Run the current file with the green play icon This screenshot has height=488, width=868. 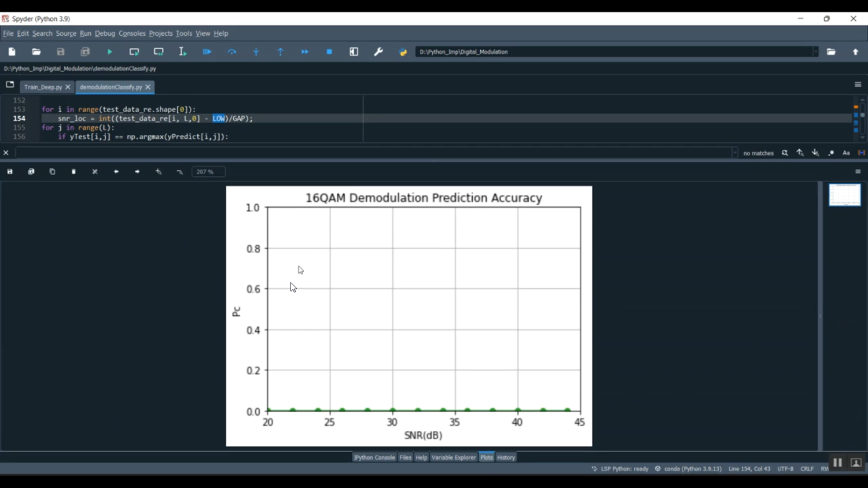[x=109, y=52]
